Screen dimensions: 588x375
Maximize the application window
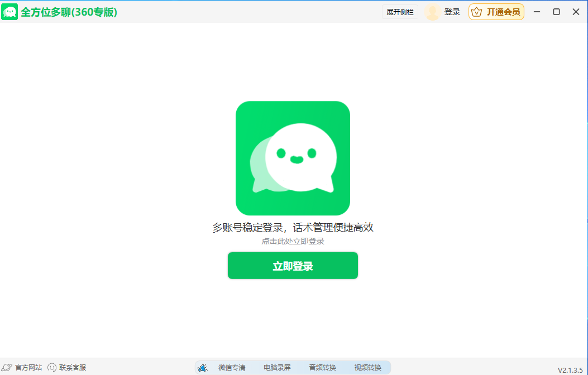556,12
